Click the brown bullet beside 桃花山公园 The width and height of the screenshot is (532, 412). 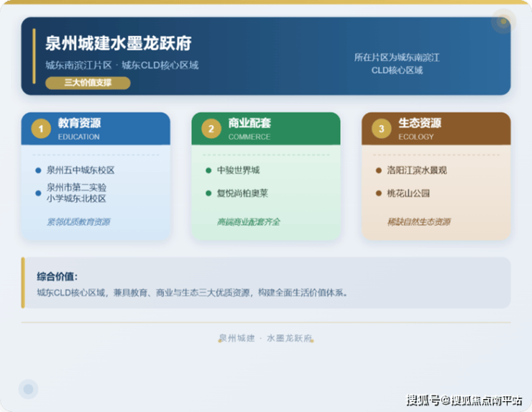379,193
